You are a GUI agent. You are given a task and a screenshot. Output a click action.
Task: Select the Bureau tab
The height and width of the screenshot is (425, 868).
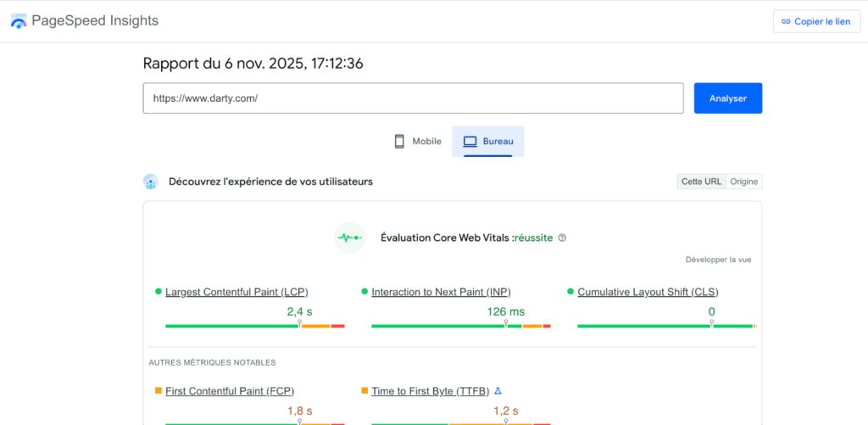coord(488,142)
